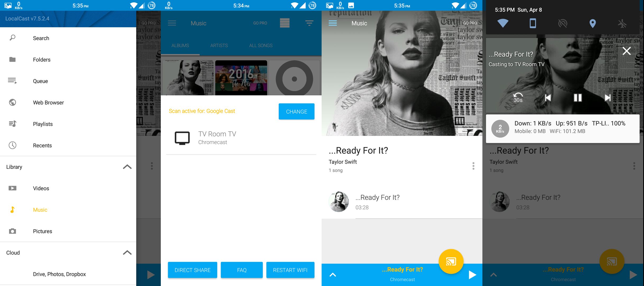The height and width of the screenshot is (286, 644).
Task: Open the Queue drawer entry
Action: tap(68, 81)
